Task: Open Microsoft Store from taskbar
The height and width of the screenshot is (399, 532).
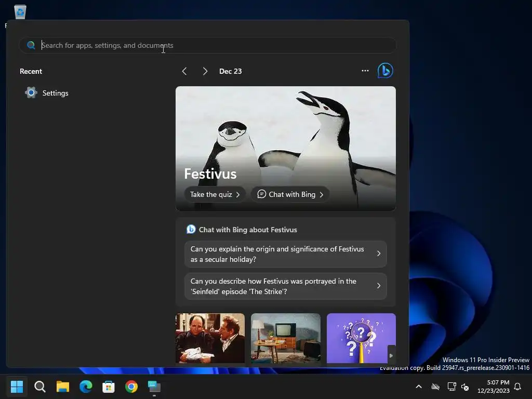Action: [x=109, y=387]
